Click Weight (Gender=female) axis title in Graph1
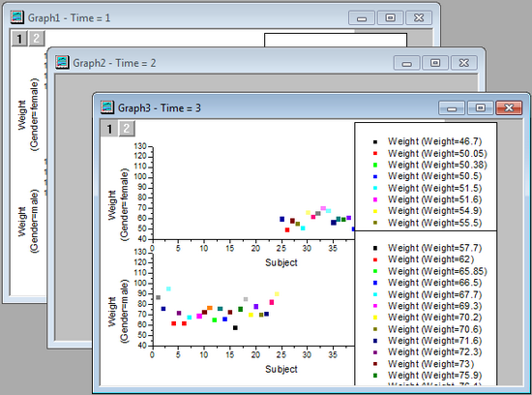Image resolution: width=532 pixels, height=395 pixels. (x=28, y=115)
